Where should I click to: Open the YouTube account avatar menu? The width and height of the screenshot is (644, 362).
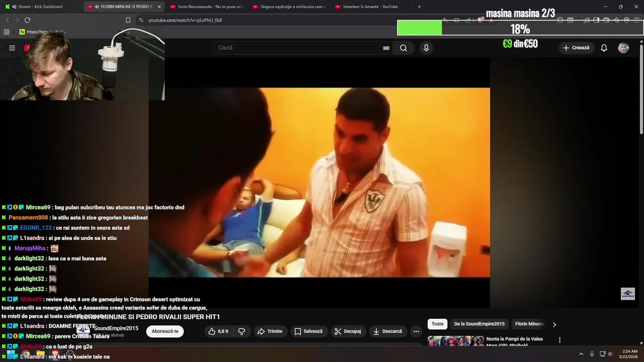623,48
